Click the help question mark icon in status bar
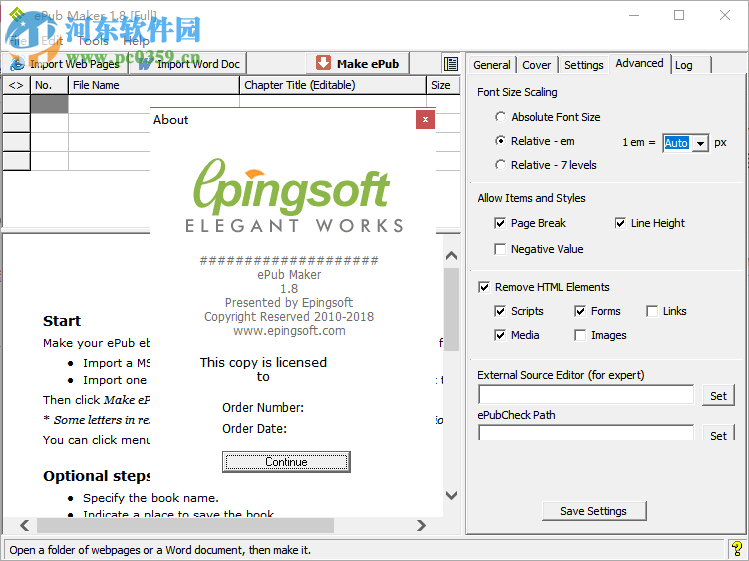This screenshot has width=749, height=561. [737, 549]
